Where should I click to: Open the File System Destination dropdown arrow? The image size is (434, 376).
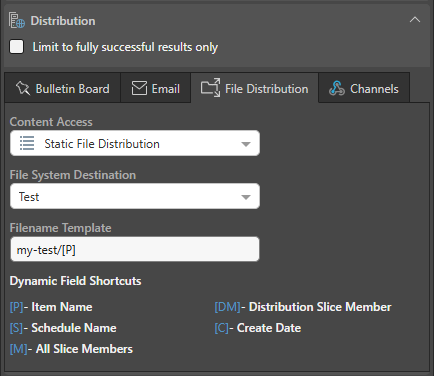tap(246, 197)
